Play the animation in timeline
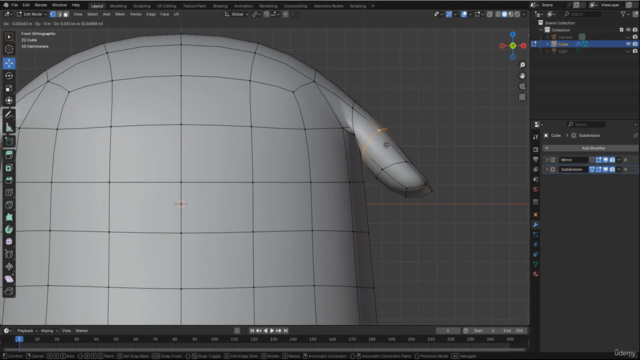The image size is (640, 360). click(272, 331)
